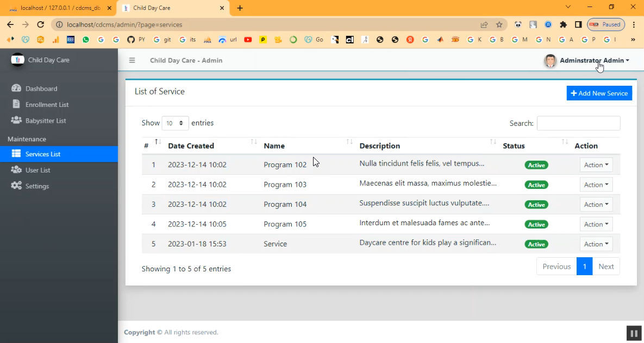Sort the table by Status column

point(514,145)
